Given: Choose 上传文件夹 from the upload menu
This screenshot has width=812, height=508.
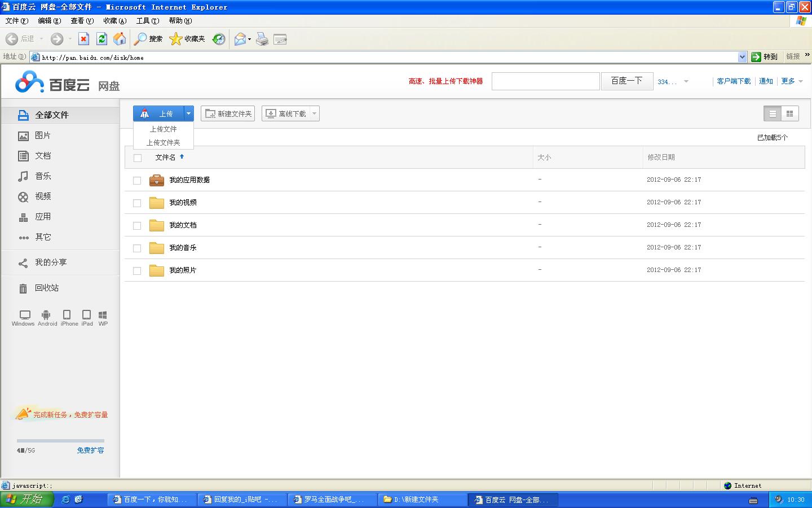Looking at the screenshot, I should tap(164, 143).
